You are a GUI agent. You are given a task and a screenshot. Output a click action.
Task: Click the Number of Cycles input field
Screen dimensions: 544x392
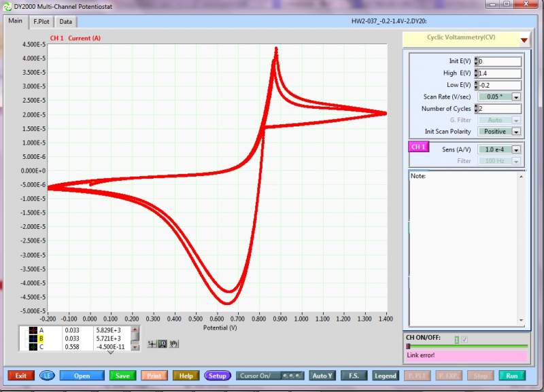click(x=500, y=109)
